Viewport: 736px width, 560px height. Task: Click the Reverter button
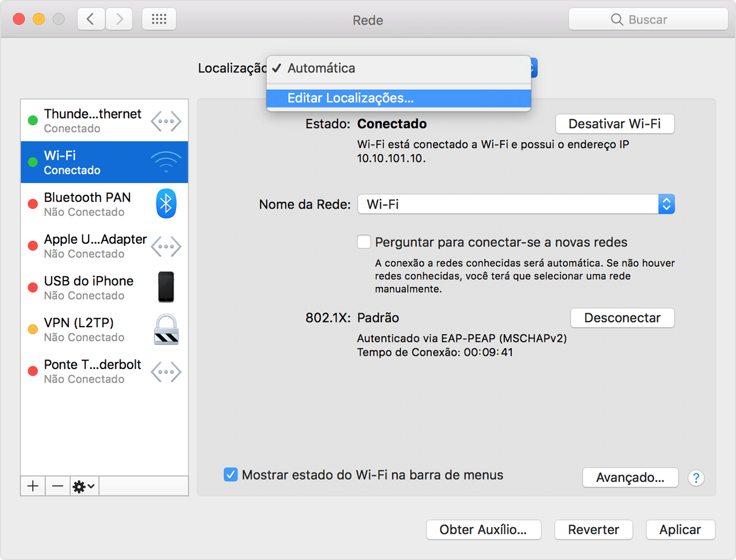(x=593, y=530)
